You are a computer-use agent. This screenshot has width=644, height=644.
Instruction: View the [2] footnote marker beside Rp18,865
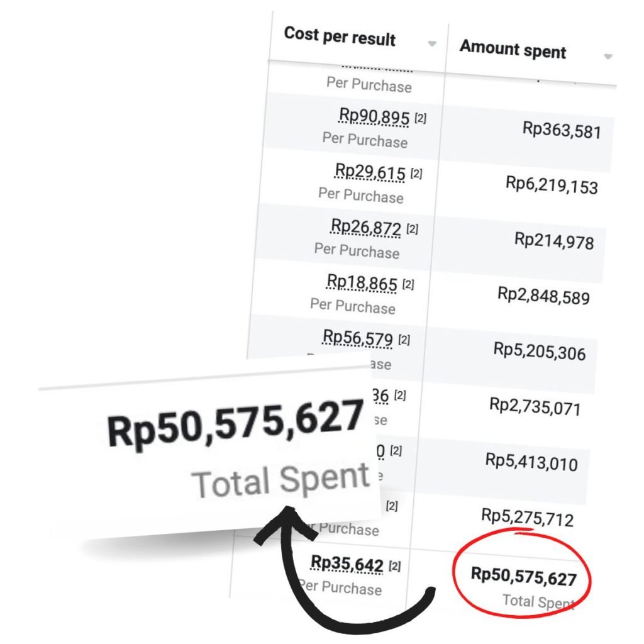point(408,284)
